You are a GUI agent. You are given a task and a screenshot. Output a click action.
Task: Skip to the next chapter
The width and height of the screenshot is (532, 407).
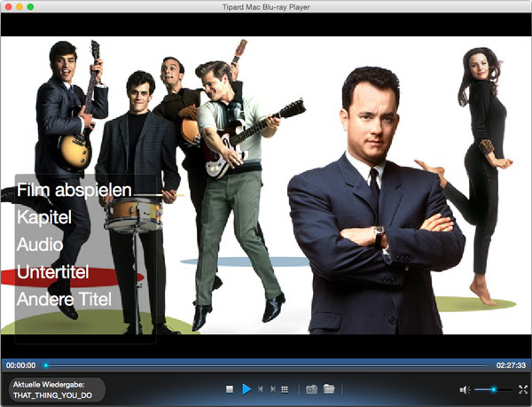273,389
